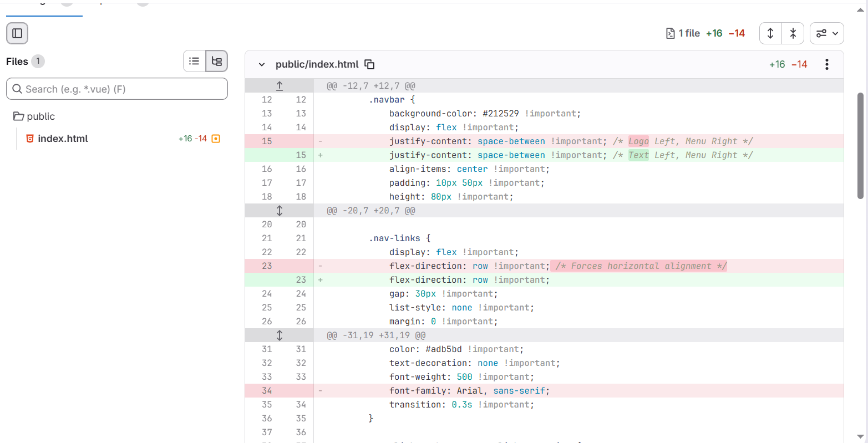Click the transition: 0.3s line
The height and width of the screenshot is (443, 868).
(544, 405)
